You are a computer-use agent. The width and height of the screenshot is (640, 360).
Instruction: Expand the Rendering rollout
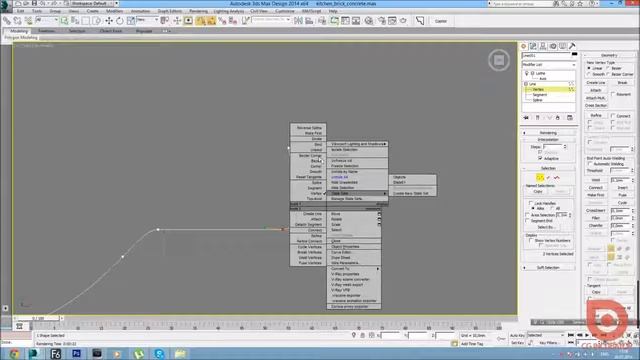click(x=548, y=133)
